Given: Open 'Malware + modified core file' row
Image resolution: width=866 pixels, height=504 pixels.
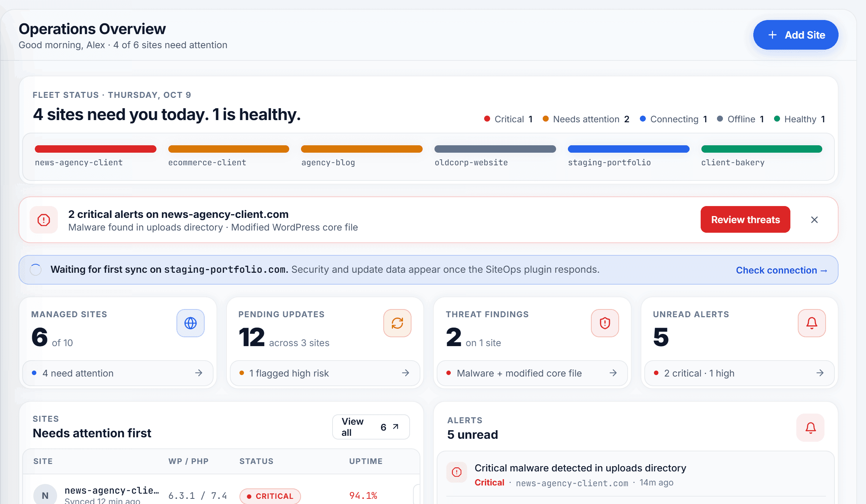Looking at the screenshot, I should tap(532, 373).
